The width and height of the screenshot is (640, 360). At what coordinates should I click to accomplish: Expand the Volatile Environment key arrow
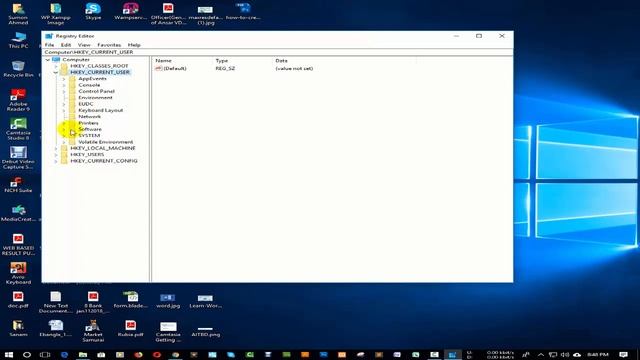pyautogui.click(x=64, y=142)
